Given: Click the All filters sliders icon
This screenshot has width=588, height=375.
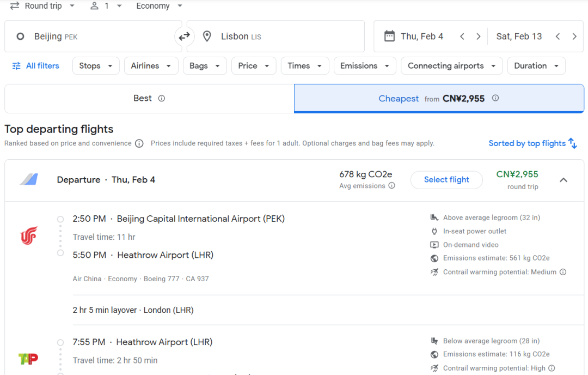Looking at the screenshot, I should pyautogui.click(x=16, y=66).
